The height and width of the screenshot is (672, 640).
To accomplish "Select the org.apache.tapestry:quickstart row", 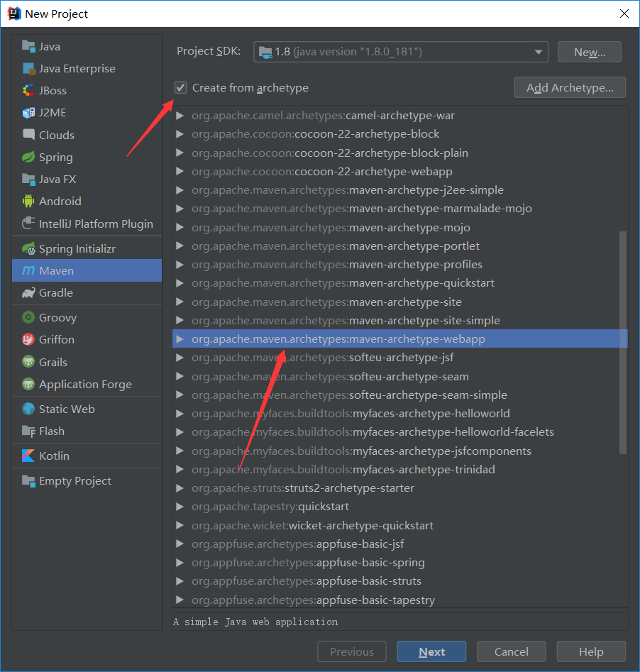I will 400,507.
